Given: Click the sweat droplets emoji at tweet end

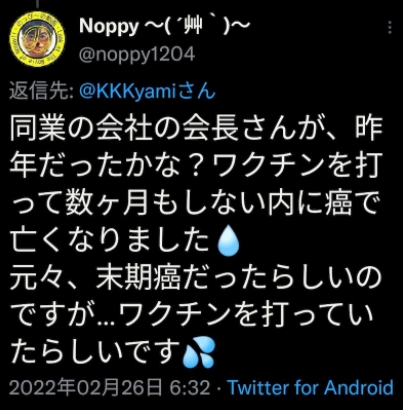Looking at the screenshot, I should [x=199, y=352].
